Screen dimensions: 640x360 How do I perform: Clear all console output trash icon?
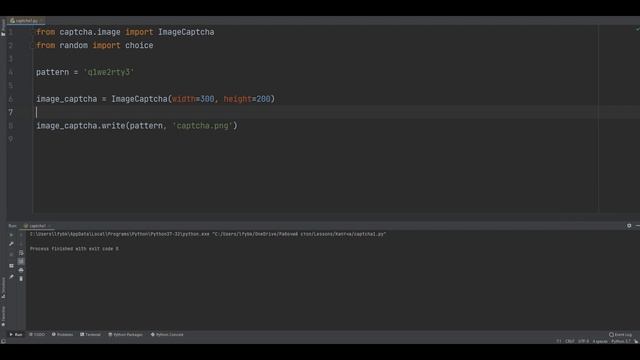pos(21,278)
